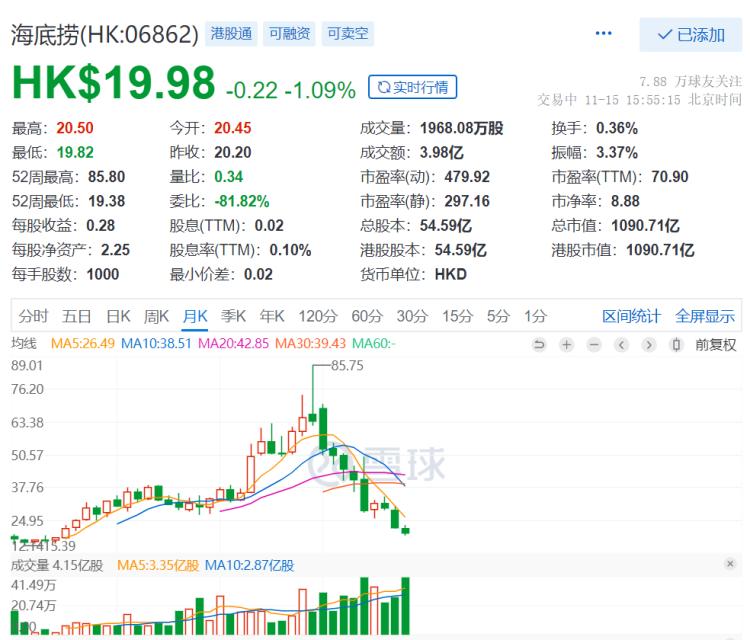
Task: Click the candlestick style icon
Action: point(676,344)
